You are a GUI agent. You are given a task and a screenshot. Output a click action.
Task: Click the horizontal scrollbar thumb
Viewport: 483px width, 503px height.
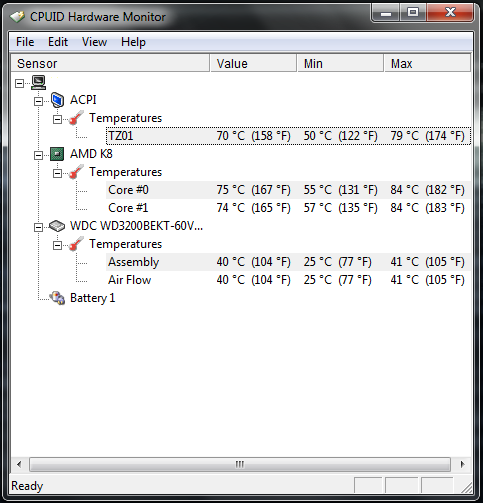(x=240, y=464)
